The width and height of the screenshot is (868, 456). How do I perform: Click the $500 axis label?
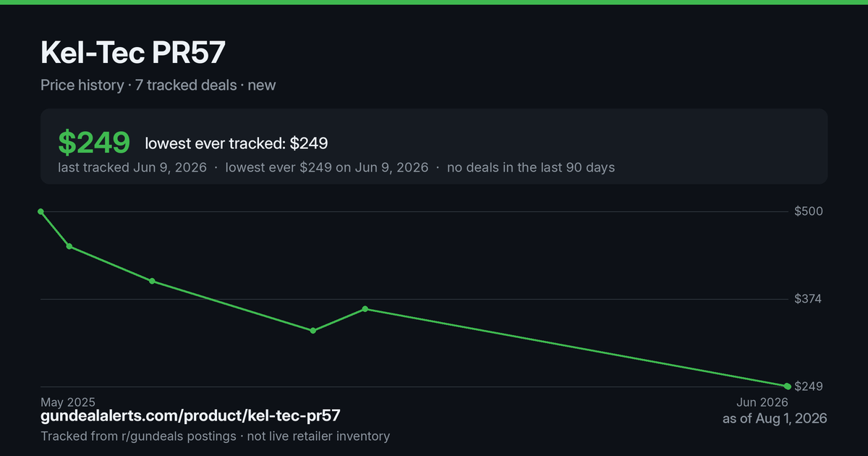coord(809,211)
